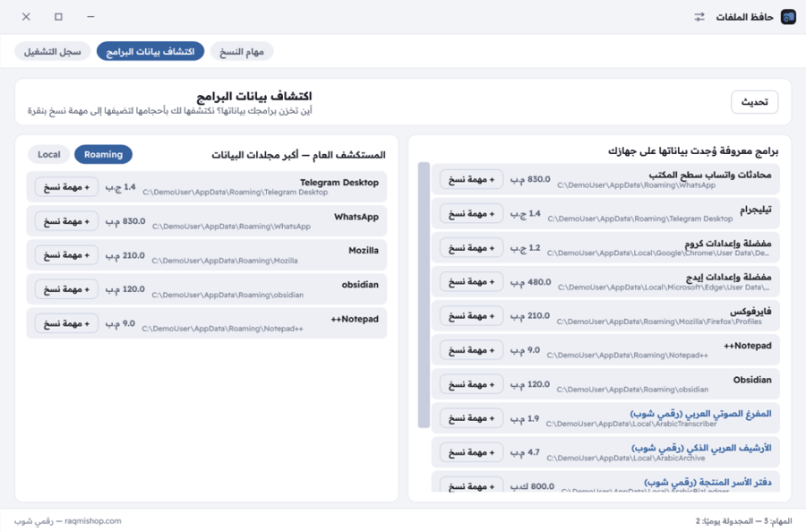Add copy task for Mozilla folder

click(66, 255)
